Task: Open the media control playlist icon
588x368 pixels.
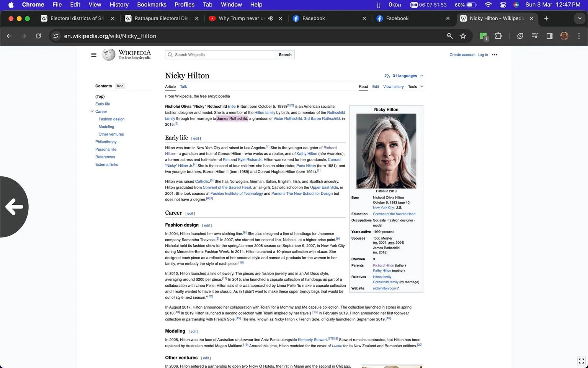Action: click(535, 36)
